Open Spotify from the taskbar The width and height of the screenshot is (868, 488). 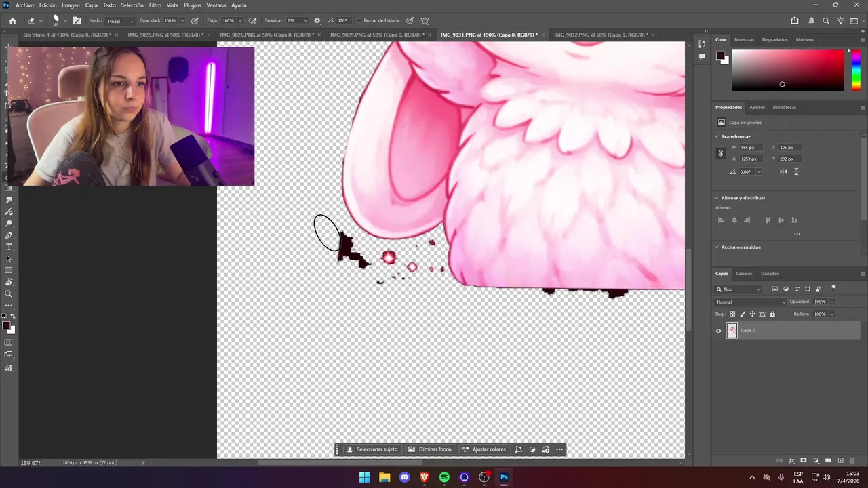(x=444, y=477)
